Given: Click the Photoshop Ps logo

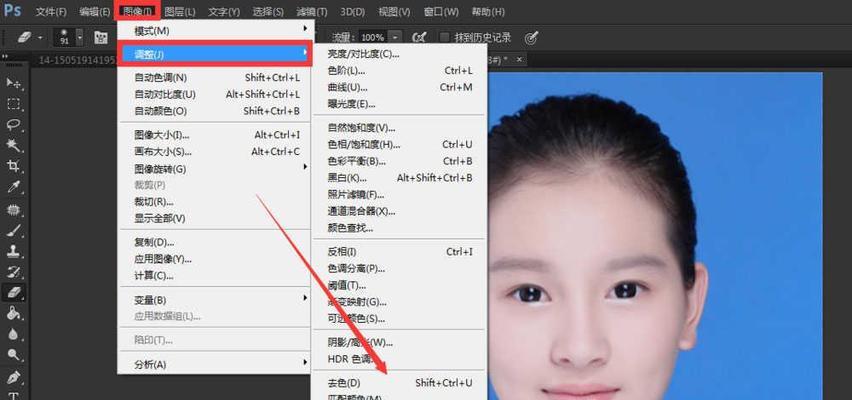Looking at the screenshot, I should click(12, 10).
